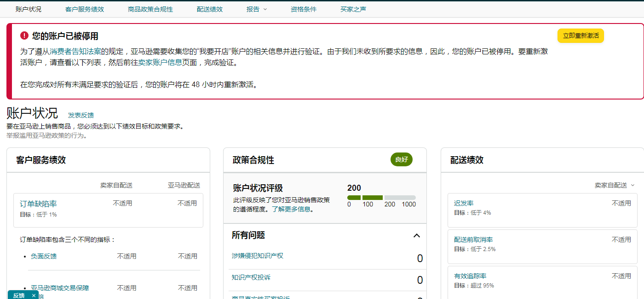
Task: Click the 目标：低于 1% text
Action: (x=38, y=215)
